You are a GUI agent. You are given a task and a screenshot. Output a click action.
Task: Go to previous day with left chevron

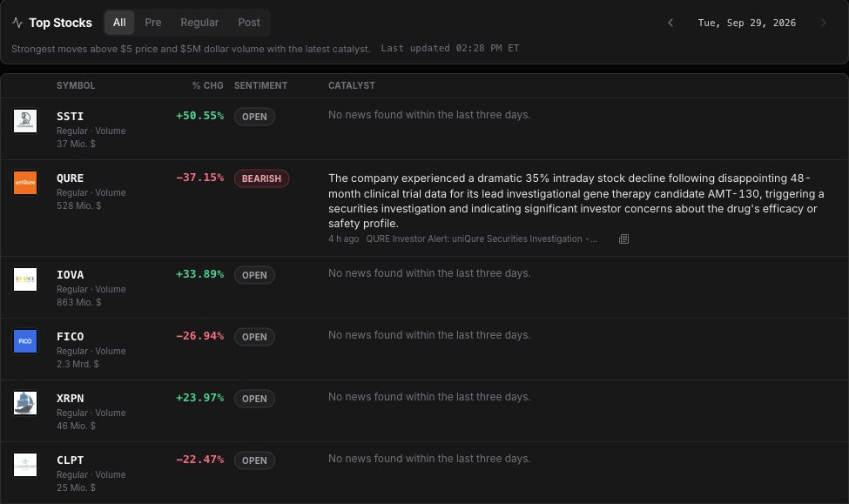[x=670, y=23]
